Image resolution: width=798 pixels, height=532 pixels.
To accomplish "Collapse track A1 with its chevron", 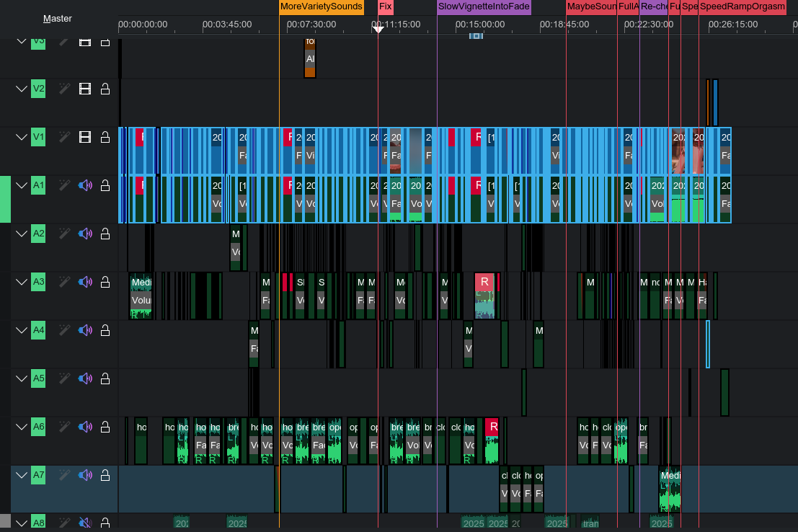I will tap(22, 185).
